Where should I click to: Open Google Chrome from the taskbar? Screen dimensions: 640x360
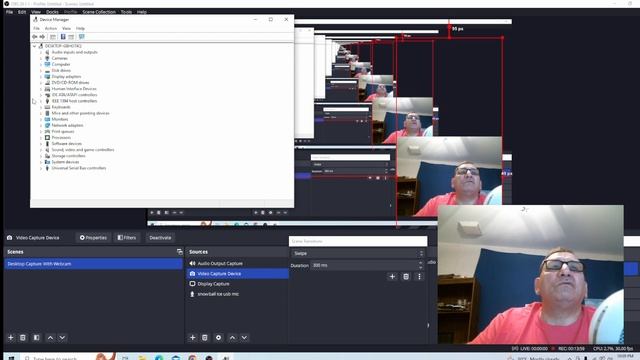click(x=192, y=358)
